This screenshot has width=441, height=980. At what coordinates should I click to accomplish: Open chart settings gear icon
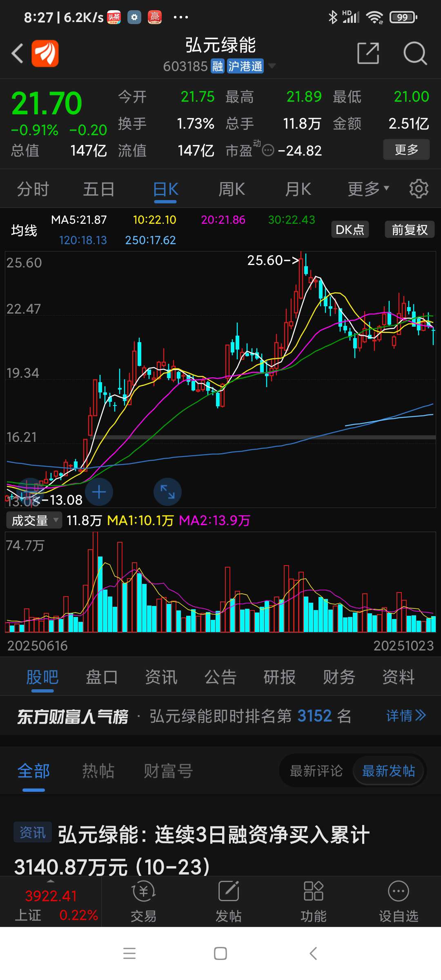coord(419,189)
